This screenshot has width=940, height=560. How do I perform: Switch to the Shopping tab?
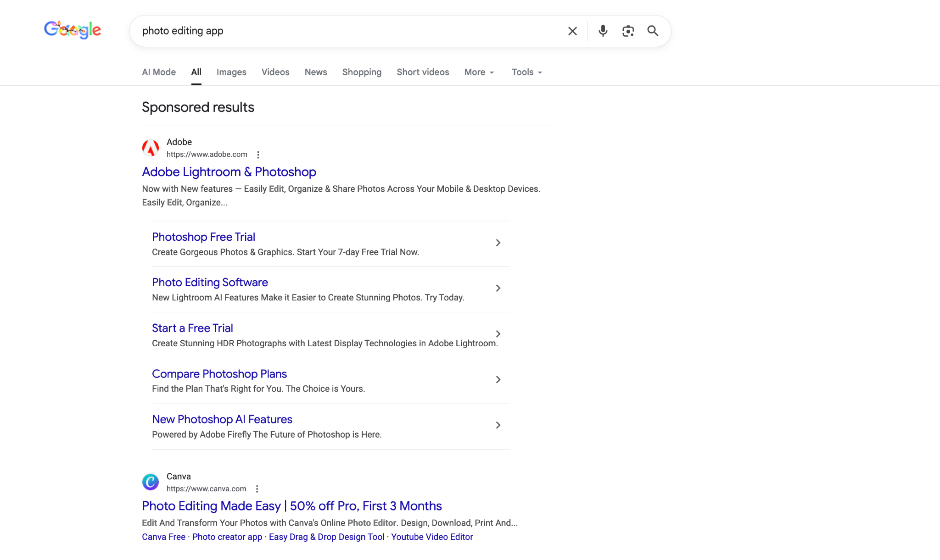click(x=362, y=72)
